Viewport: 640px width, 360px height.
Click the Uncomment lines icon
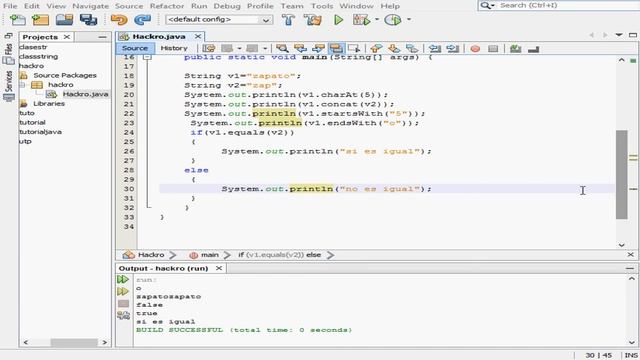533,49
